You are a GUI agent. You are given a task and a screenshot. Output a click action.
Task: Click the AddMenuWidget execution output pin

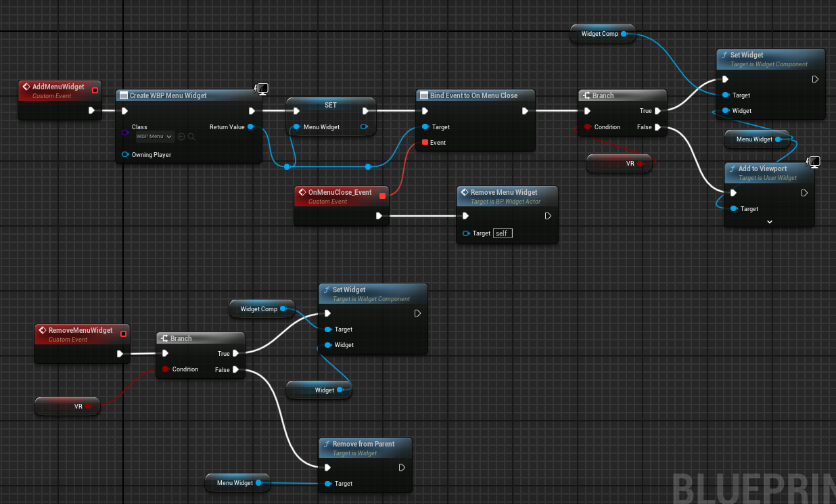(x=92, y=110)
